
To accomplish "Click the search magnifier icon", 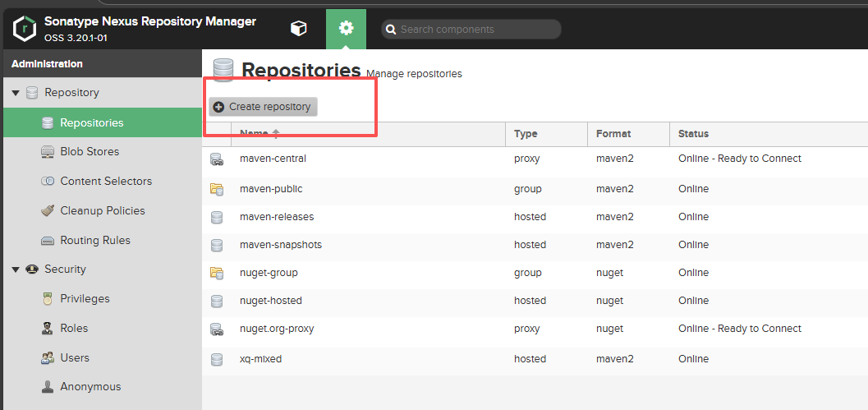I will [391, 30].
